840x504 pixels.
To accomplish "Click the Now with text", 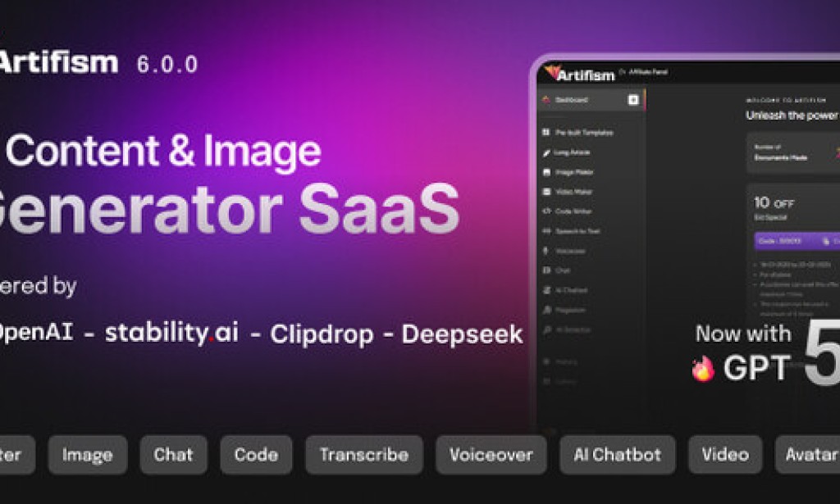I will [x=743, y=334].
